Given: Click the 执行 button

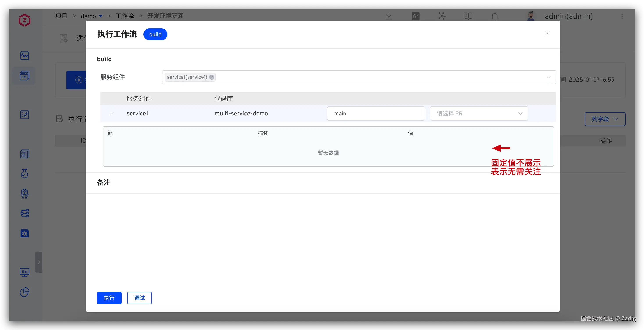Looking at the screenshot, I should [109, 298].
